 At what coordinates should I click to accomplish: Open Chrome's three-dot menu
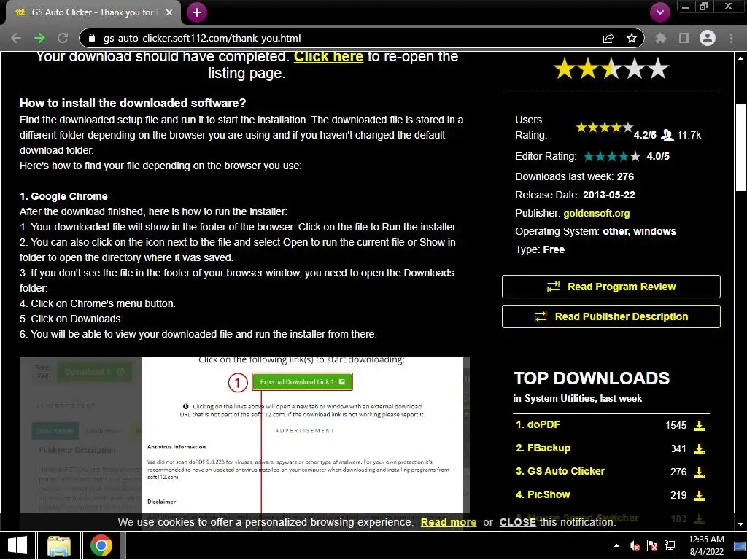(x=731, y=38)
